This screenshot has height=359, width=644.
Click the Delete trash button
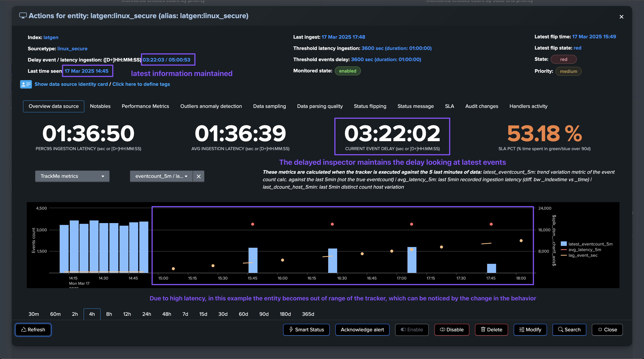(x=491, y=330)
